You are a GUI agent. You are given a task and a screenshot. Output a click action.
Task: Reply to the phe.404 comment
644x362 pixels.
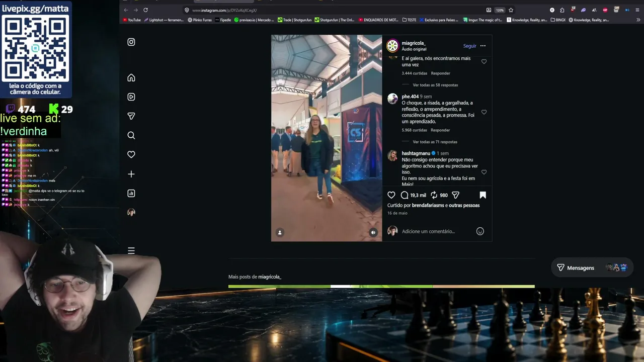click(x=440, y=130)
